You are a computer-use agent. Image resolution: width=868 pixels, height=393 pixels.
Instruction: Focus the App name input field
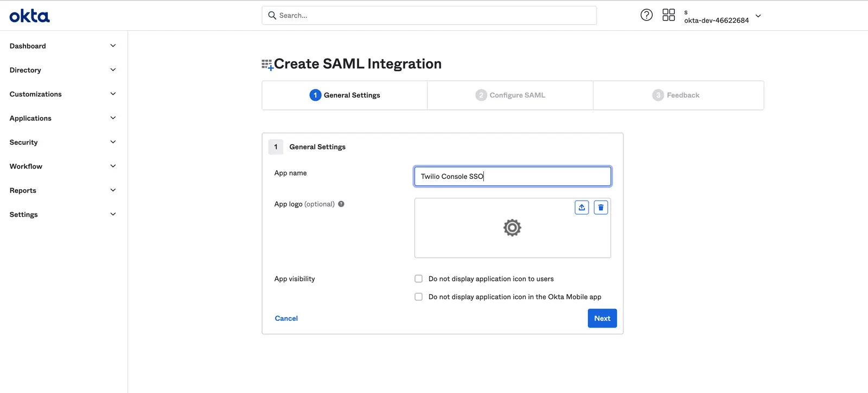point(513,176)
